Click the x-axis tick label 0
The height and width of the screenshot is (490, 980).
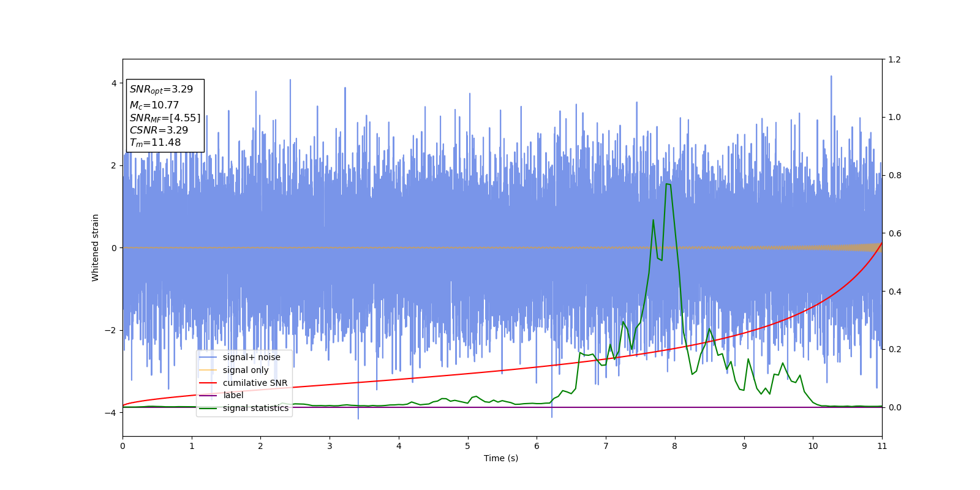[123, 446]
